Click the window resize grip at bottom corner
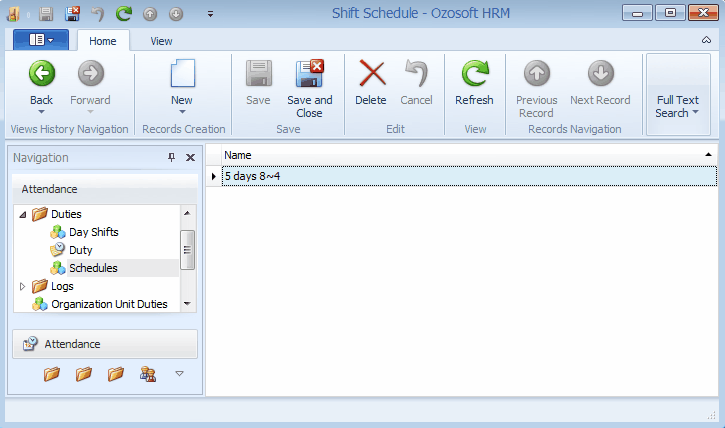The width and height of the screenshot is (725, 428). click(x=712, y=416)
